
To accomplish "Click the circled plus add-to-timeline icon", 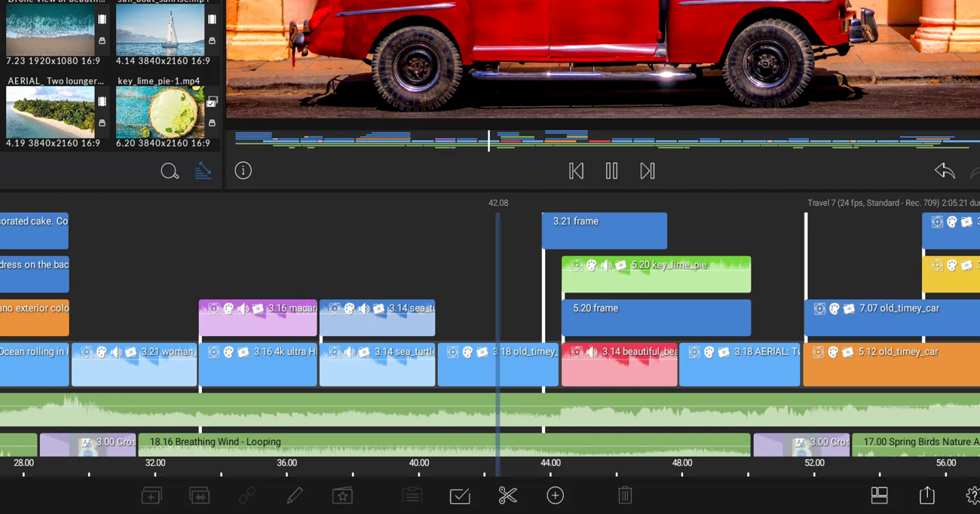I will 555,495.
